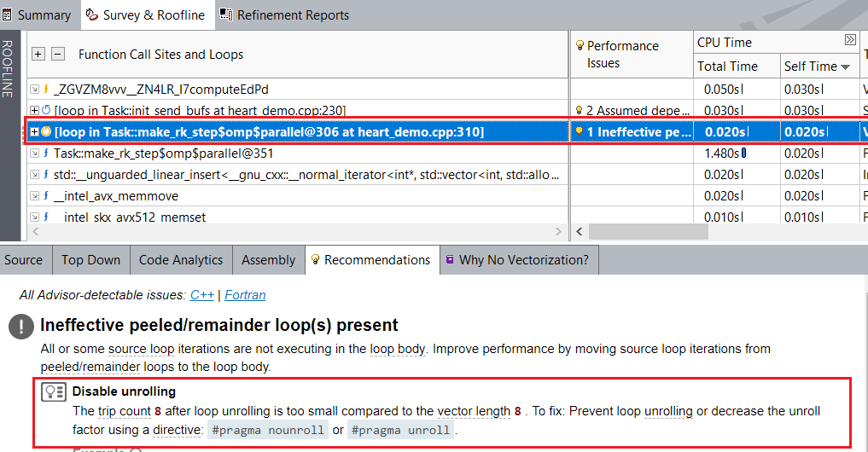Expand the init_send_bufs loop row

(34, 110)
